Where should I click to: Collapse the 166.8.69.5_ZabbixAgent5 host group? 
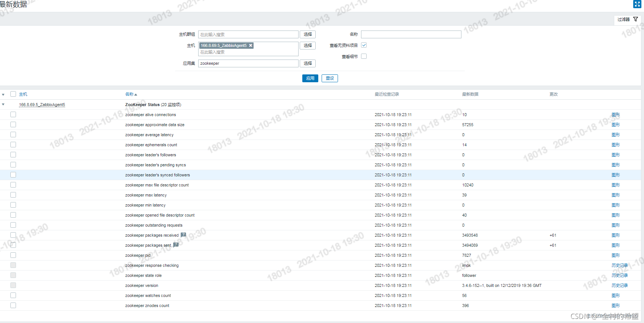coord(3,105)
